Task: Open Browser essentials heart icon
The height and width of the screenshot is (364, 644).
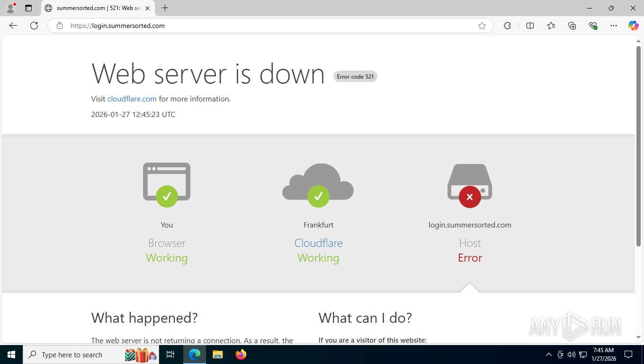Action: point(593,26)
